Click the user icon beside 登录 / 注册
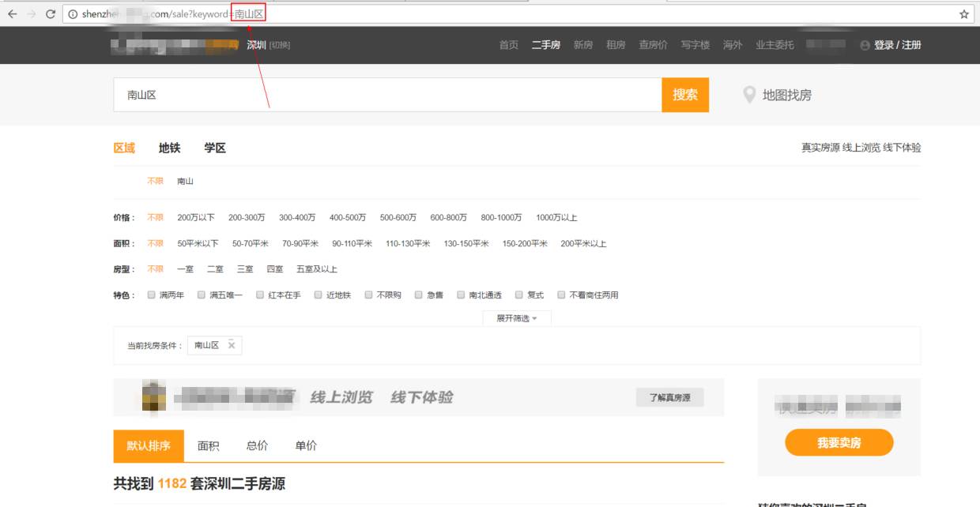This screenshot has height=507, width=980. [x=865, y=46]
